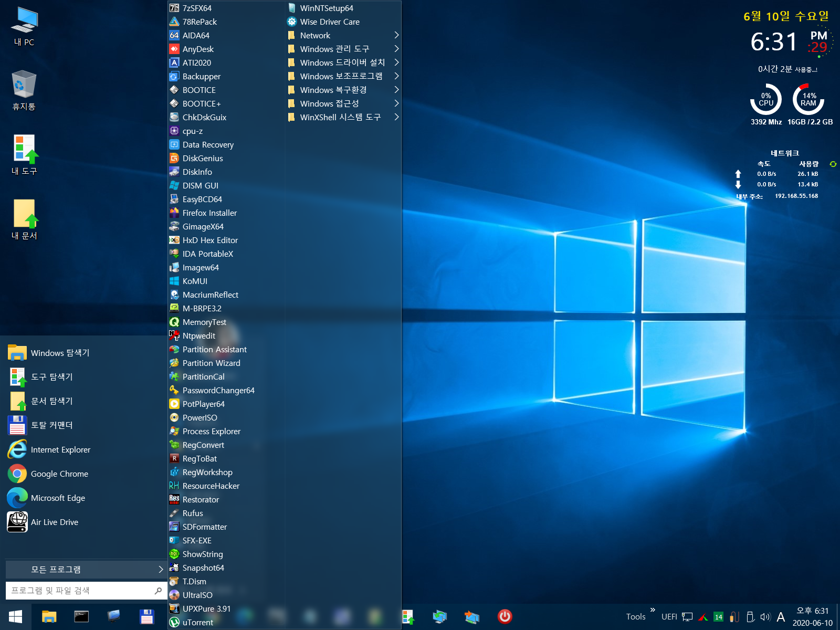Click the RAM usage gauge
The image size is (840, 630).
coord(808,99)
